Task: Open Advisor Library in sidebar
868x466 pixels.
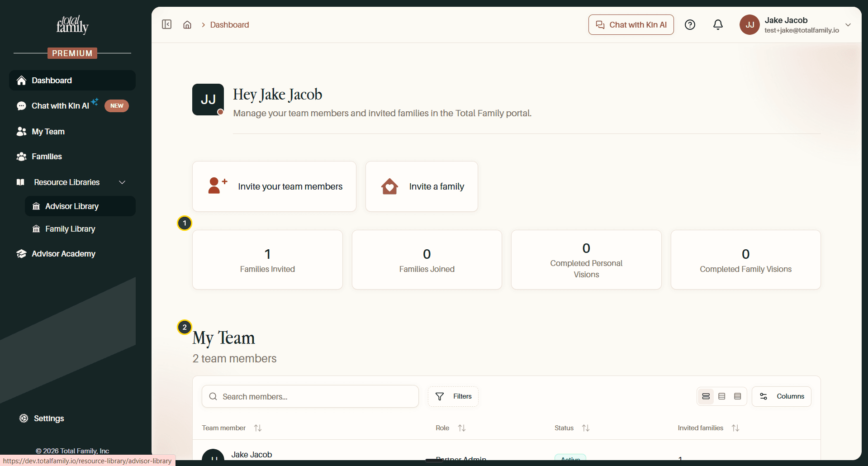Action: (81, 206)
